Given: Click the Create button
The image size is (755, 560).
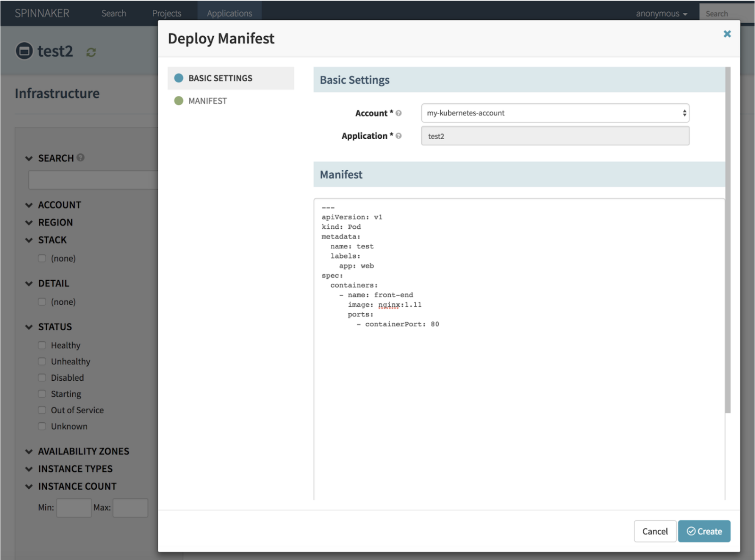Looking at the screenshot, I should [x=704, y=531].
